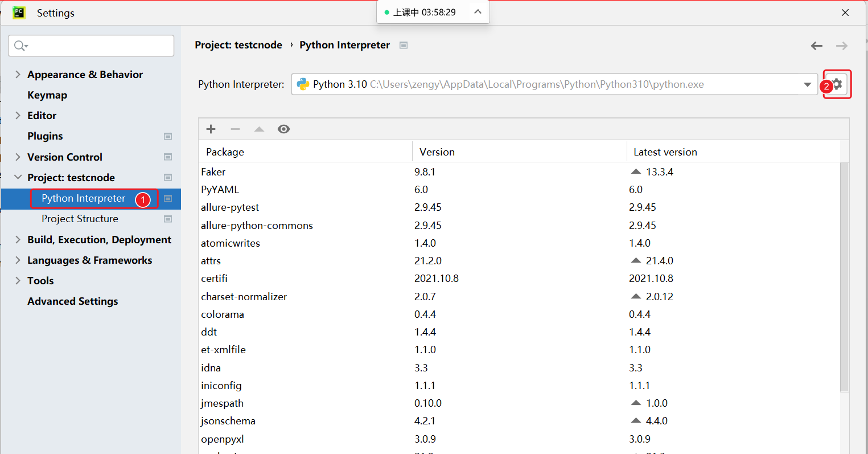Screen dimensions: 868x454
Task: Click the Project: testcnode breadcrumb link
Action: tap(238, 45)
